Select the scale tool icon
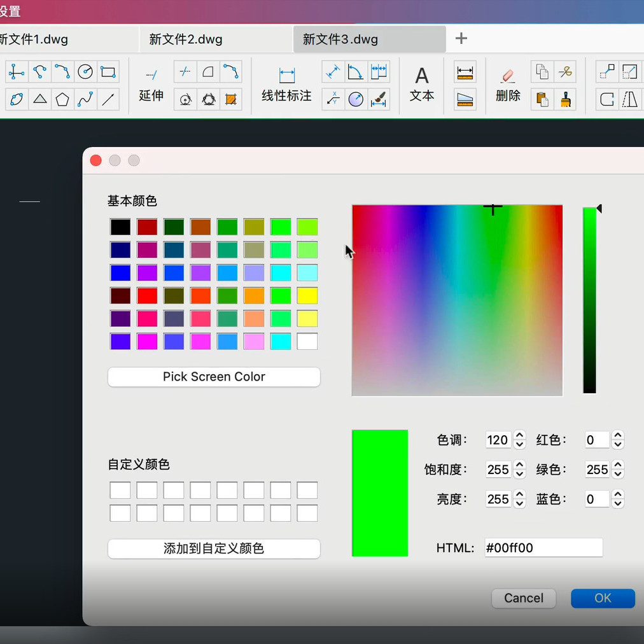Viewport: 644px width, 644px height. pos(629,72)
